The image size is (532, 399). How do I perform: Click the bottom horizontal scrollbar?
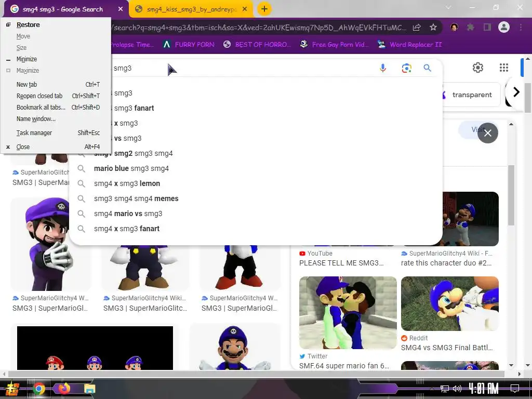tap(256, 374)
